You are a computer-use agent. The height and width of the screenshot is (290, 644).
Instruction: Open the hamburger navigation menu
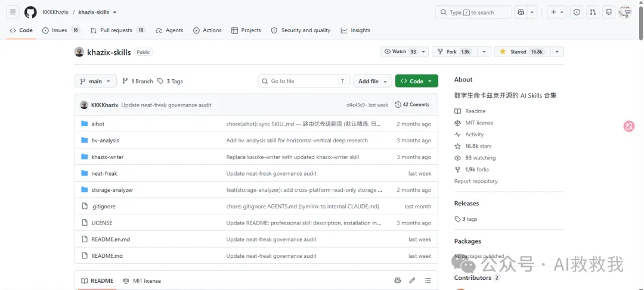pos(13,13)
